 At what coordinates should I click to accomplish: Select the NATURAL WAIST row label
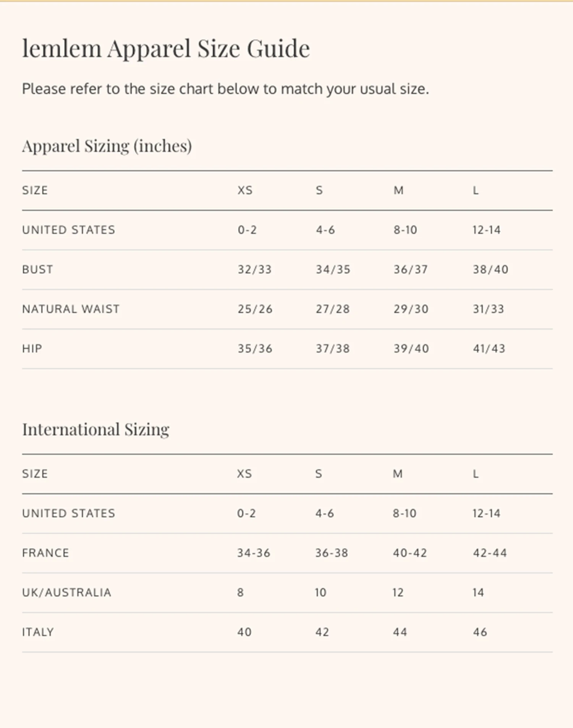[71, 309]
